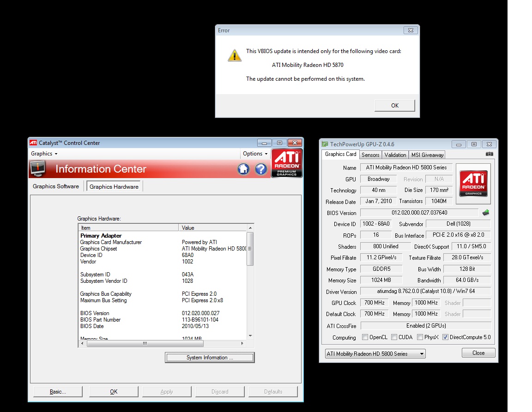The height and width of the screenshot is (412, 532).
Task: Click the Value column header
Action: [213, 228]
